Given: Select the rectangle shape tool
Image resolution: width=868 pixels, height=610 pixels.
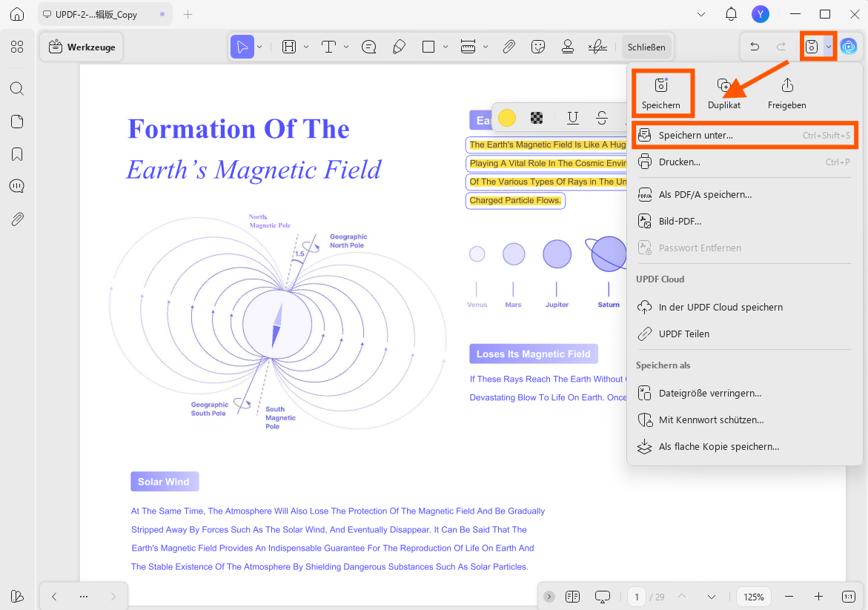Looking at the screenshot, I should [x=428, y=47].
